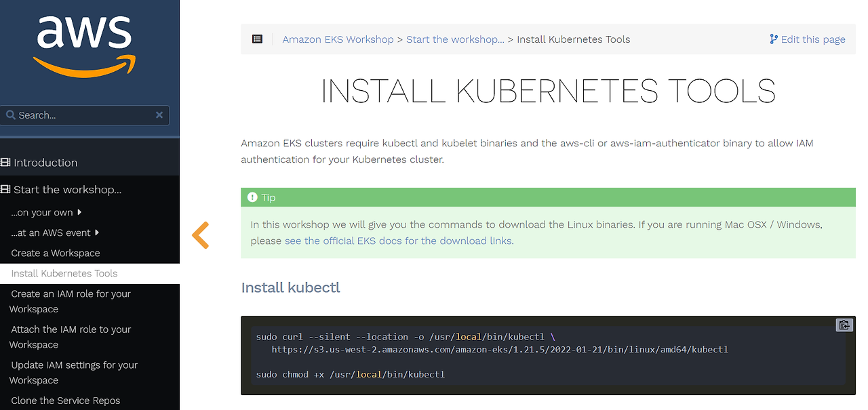Image resolution: width=868 pixels, height=410 pixels.
Task: Click the Start the workshop film icon
Action: [x=6, y=190]
